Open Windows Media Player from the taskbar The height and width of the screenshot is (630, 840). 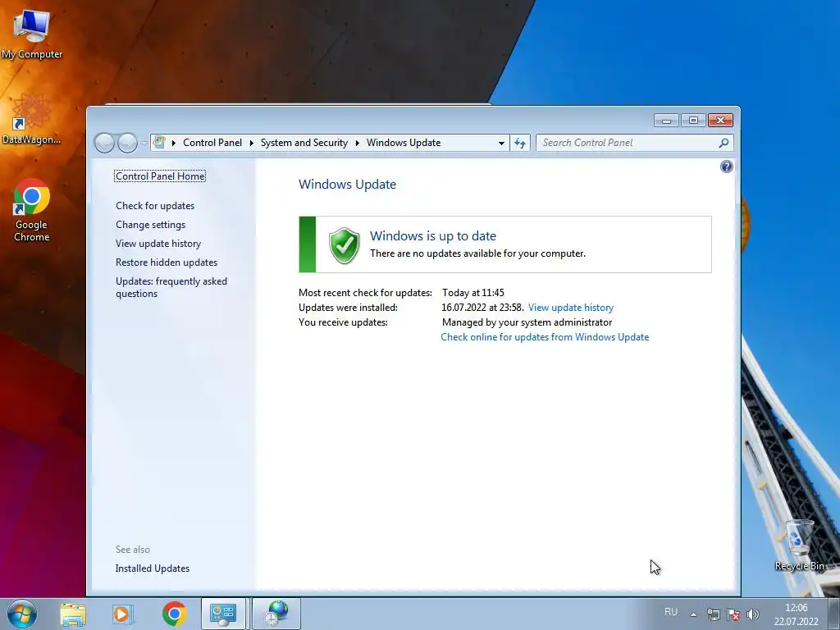[x=123, y=614]
